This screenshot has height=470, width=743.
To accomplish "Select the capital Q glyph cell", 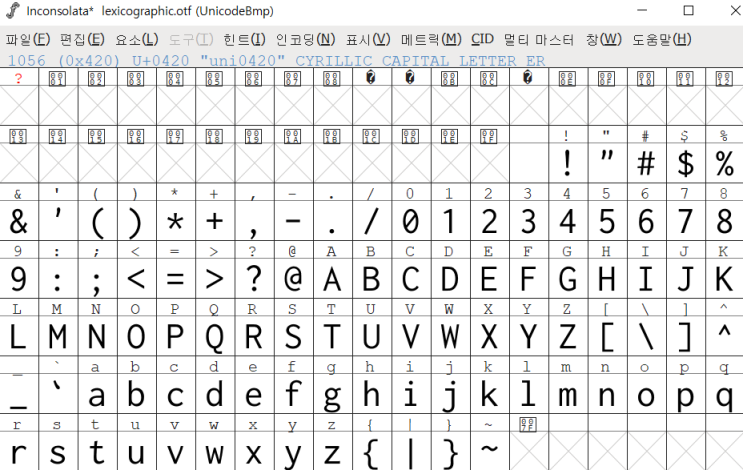I will pos(215,337).
